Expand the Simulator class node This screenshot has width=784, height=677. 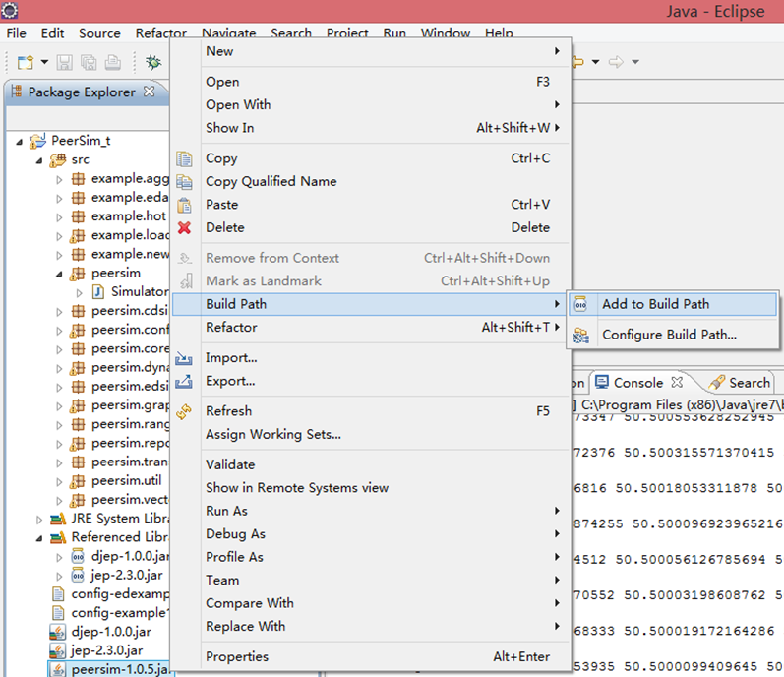pyautogui.click(x=79, y=293)
